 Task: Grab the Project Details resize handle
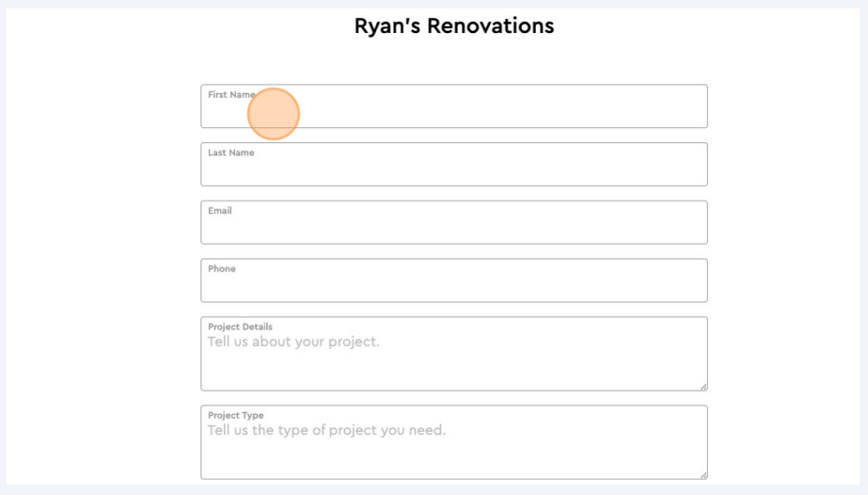(702, 385)
